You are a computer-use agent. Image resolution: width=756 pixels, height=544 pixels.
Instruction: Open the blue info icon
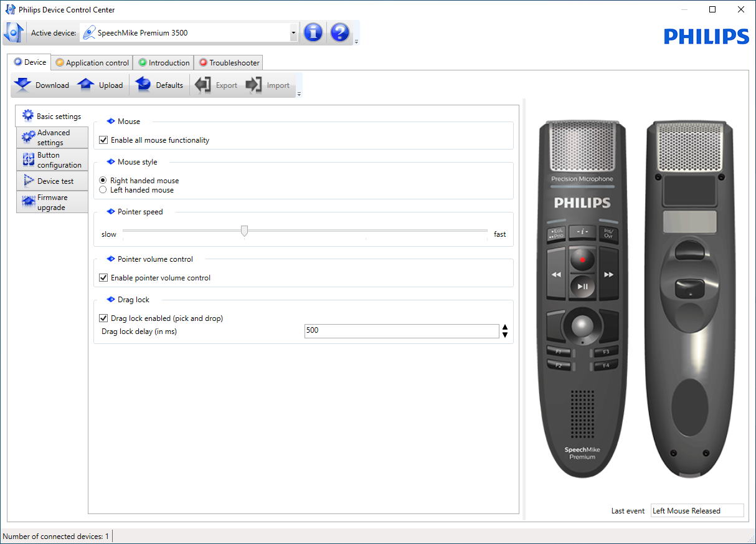pyautogui.click(x=313, y=32)
